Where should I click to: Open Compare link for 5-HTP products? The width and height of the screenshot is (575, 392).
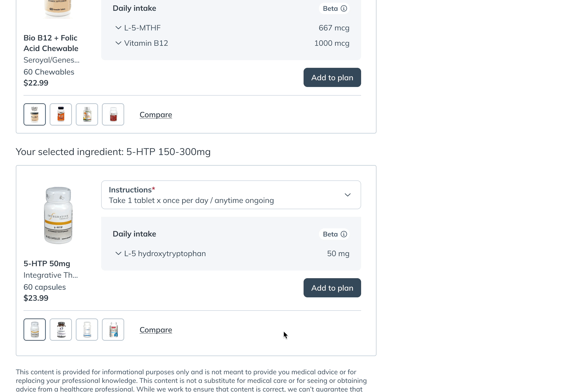click(156, 330)
